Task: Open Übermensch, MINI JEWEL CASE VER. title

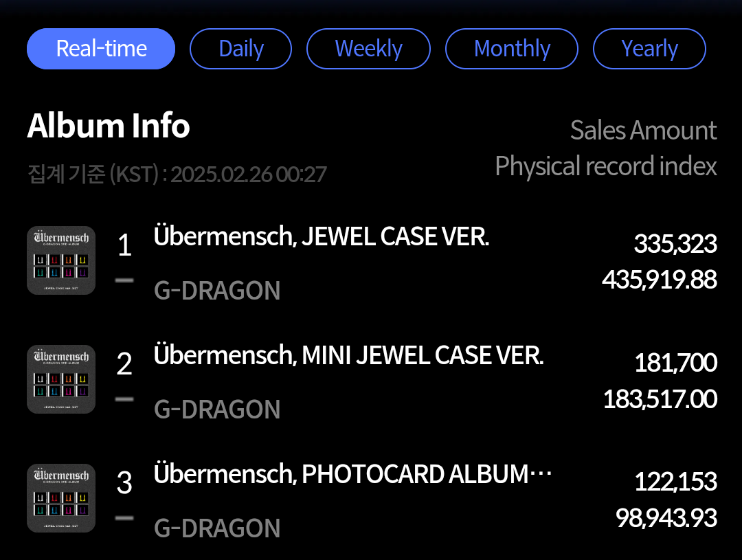Action: coord(349,356)
